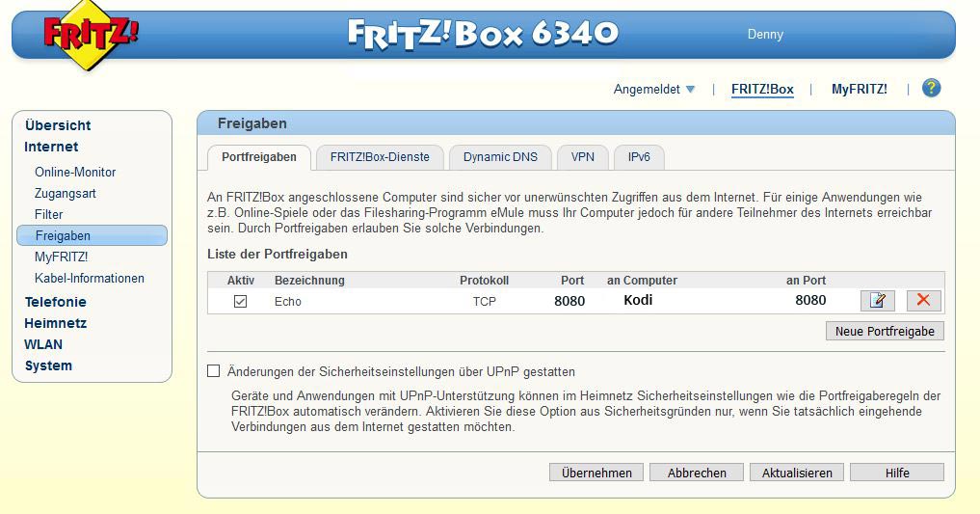The image size is (980, 514).
Task: Click the Denny box name in header
Action: pos(765,35)
